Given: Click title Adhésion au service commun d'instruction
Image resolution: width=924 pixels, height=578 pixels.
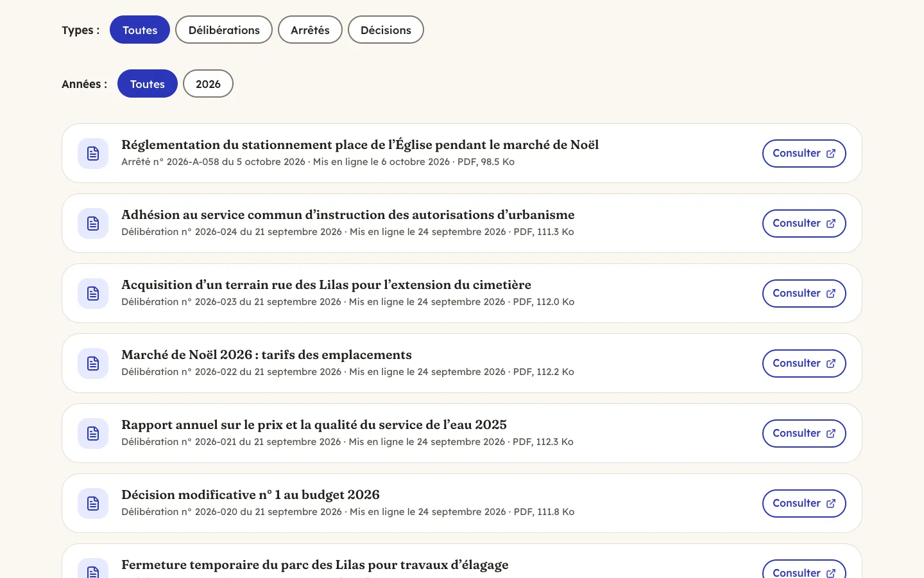Looking at the screenshot, I should [x=348, y=215].
